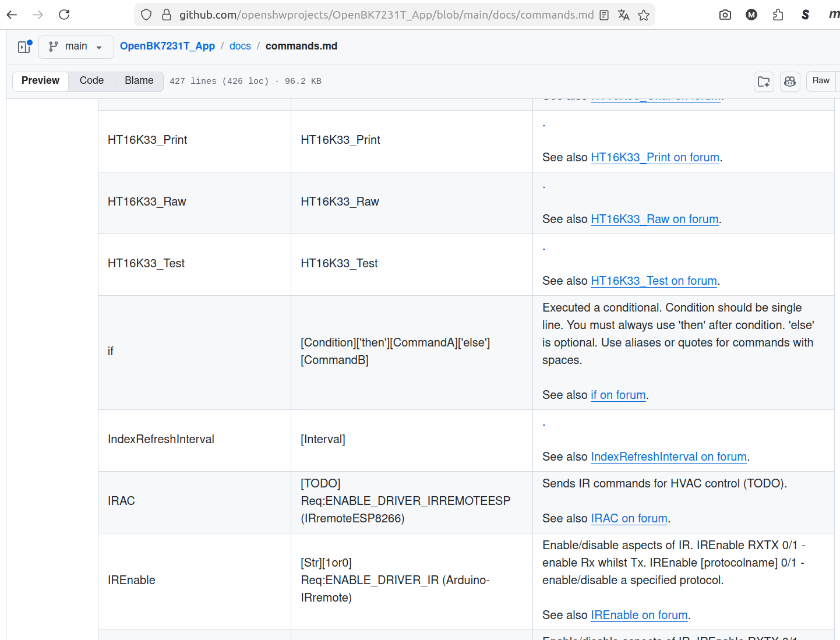Click the screenshot camera icon

[725, 15]
